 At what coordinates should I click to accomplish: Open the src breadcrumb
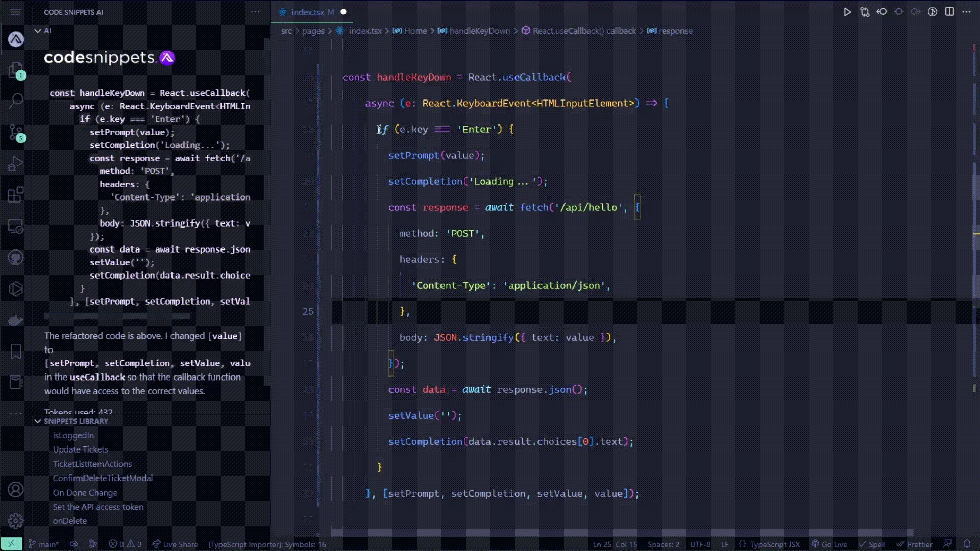(286, 31)
